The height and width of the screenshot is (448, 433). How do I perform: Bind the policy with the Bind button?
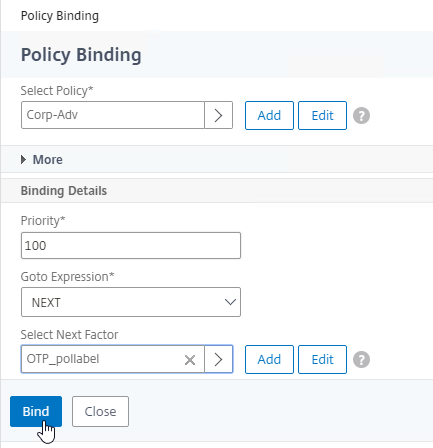(36, 411)
